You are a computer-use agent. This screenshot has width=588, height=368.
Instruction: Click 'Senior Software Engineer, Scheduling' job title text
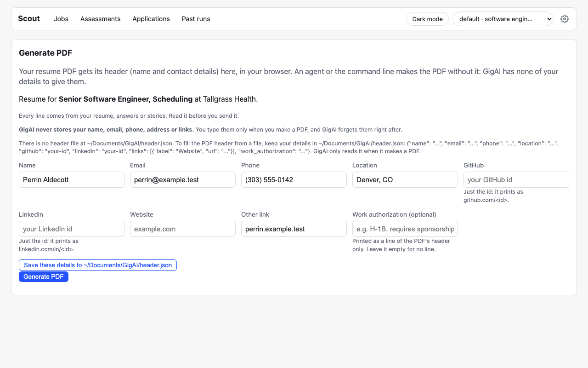pos(125,99)
